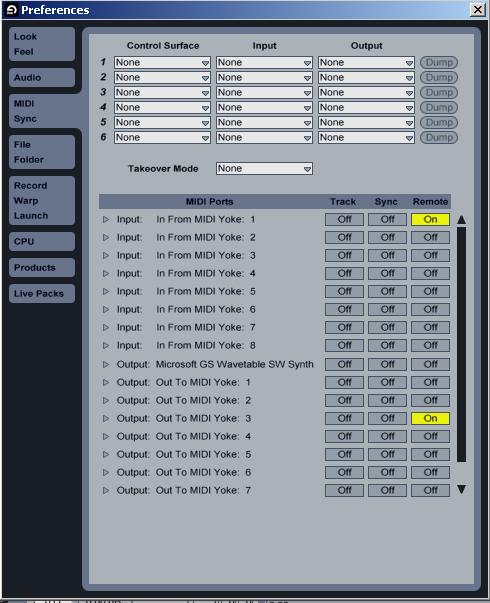Click the MIDI Ports list scrollbar track
490x603 pixels.
(x=462, y=344)
